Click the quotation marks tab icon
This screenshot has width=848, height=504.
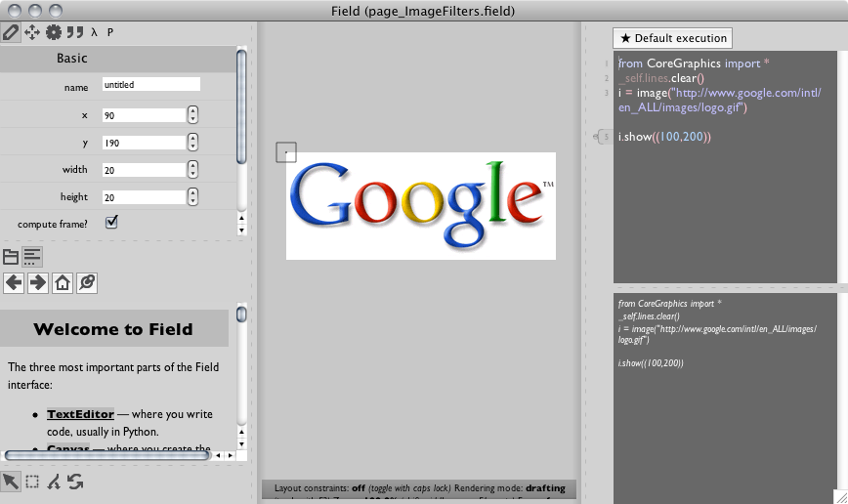pyautogui.click(x=74, y=32)
